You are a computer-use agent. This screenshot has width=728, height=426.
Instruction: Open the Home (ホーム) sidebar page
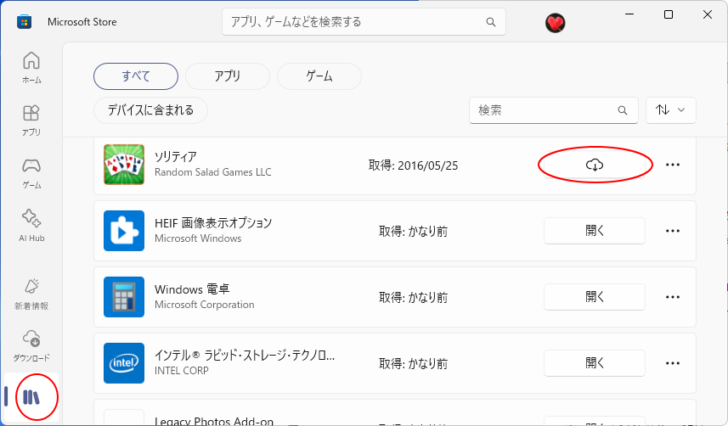(31, 67)
